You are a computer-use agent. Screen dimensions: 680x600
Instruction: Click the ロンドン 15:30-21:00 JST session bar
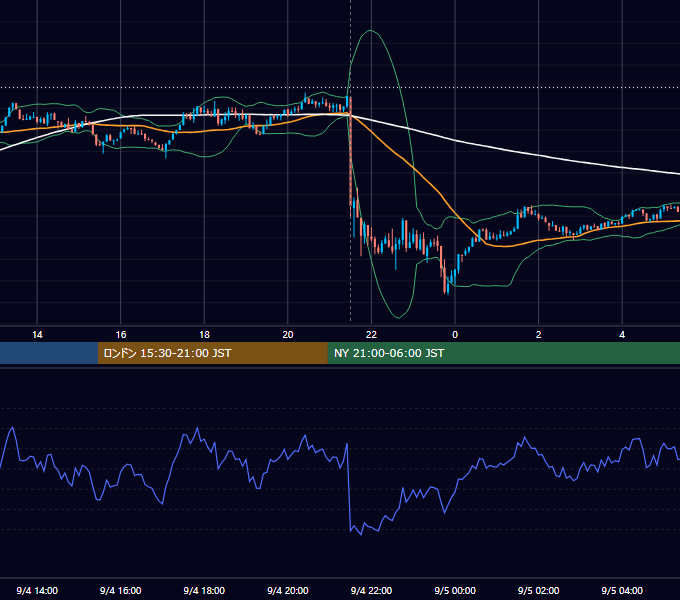pos(212,353)
